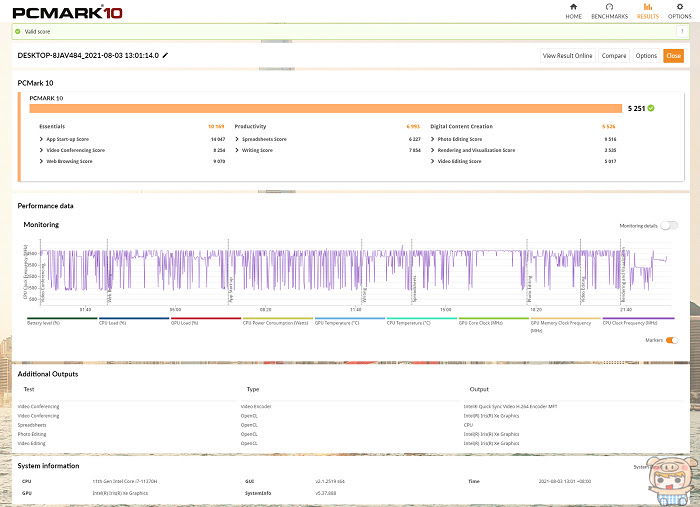Click the orange PCMark 10 score bar
The height and width of the screenshot is (507, 700).
[x=325, y=108]
